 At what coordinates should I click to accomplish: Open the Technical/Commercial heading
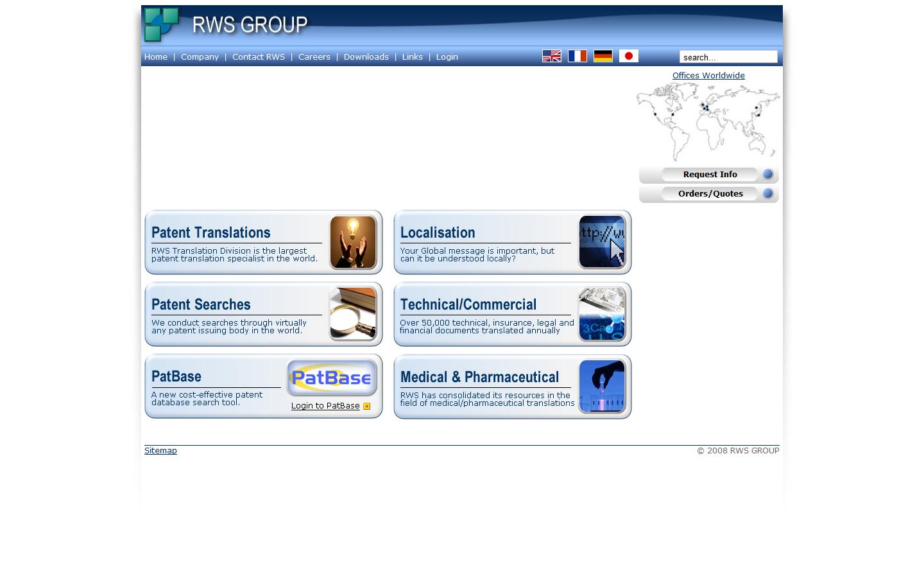coord(468,304)
